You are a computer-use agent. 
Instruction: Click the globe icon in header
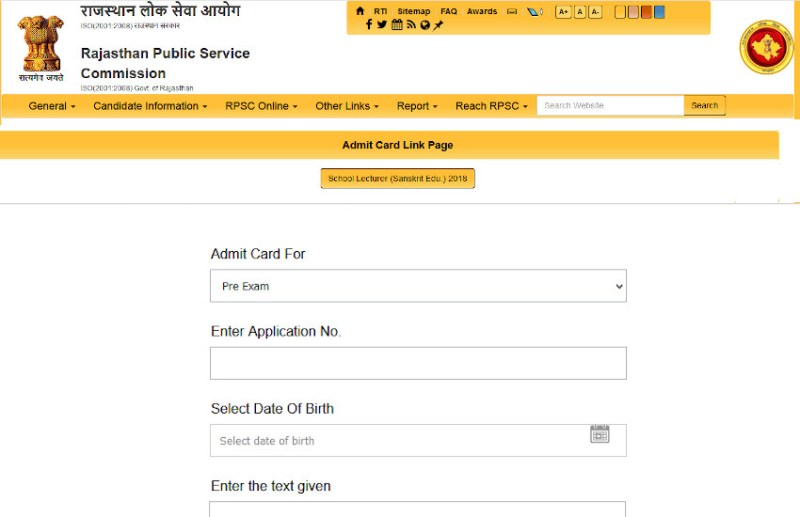(x=424, y=25)
